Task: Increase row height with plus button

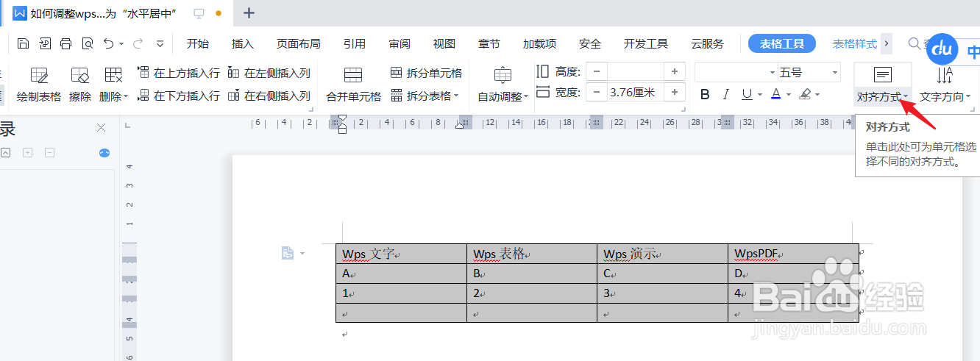Action: click(x=674, y=71)
